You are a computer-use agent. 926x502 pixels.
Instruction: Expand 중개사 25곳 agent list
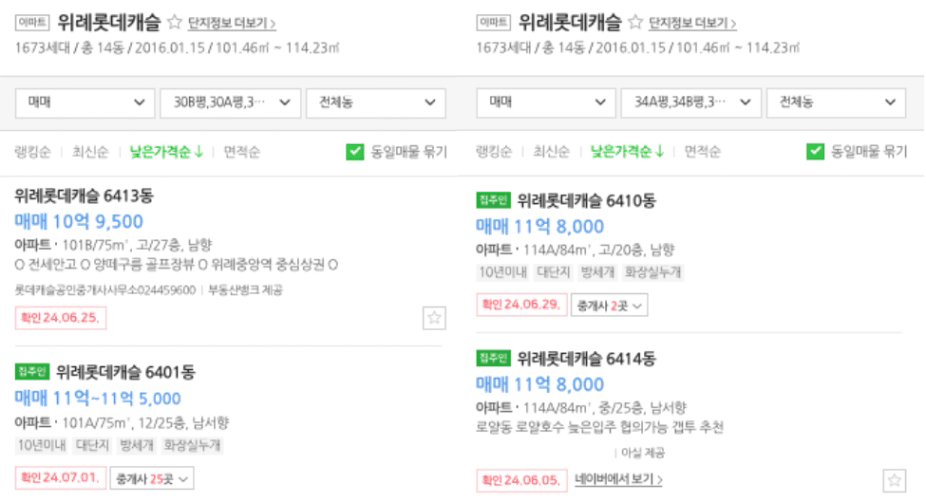(152, 478)
